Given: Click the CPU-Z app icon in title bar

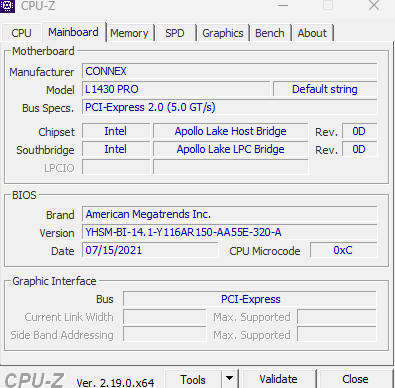Looking at the screenshot, I should [x=7, y=6].
